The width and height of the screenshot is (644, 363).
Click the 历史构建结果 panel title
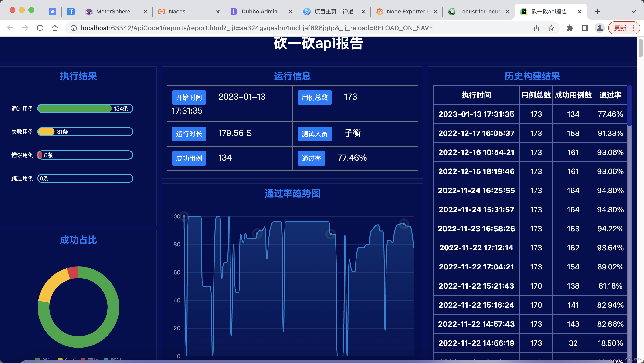tap(532, 76)
